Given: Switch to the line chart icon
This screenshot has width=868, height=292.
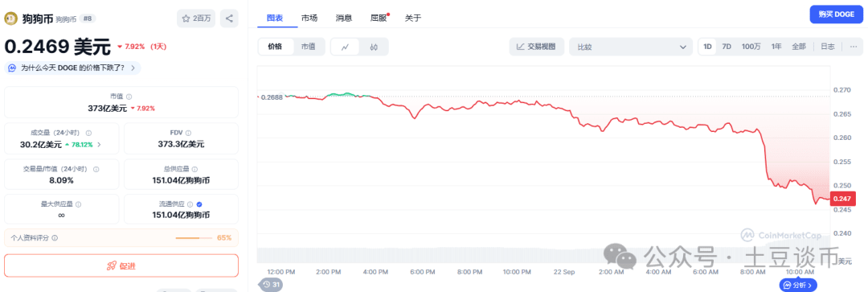Looking at the screenshot, I should coord(345,47).
